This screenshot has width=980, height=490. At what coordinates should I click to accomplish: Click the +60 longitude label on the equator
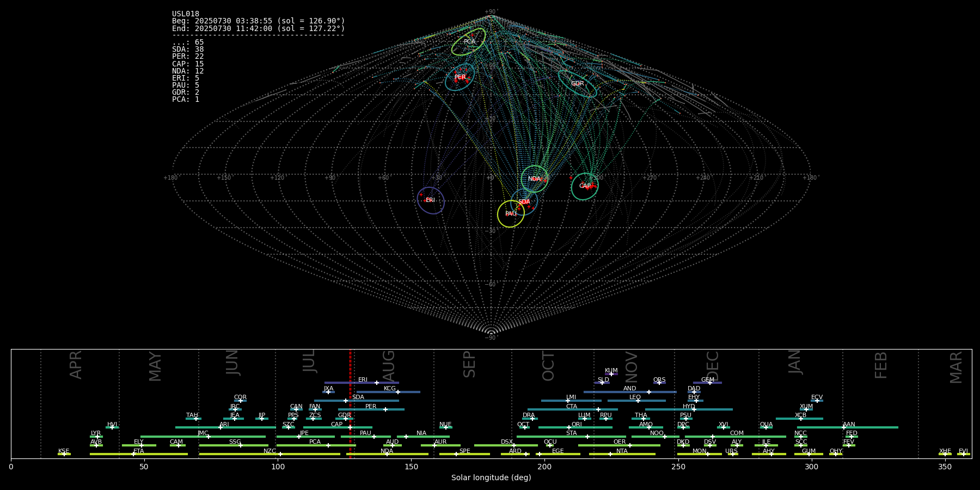383,178
